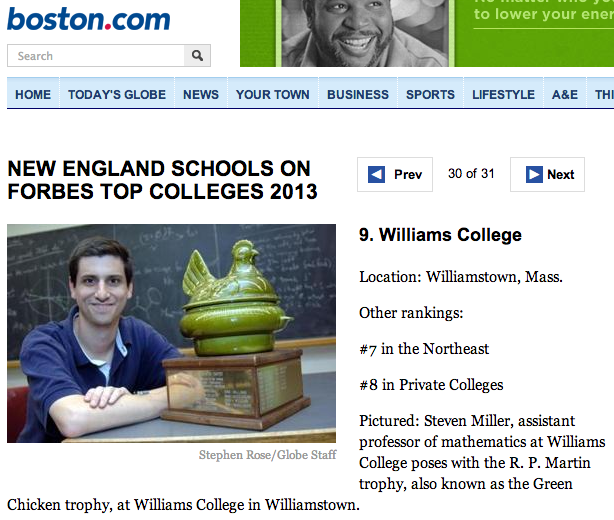This screenshot has height=520, width=614.
Task: Go to TODAY'S GLOBE section
Action: 117,94
